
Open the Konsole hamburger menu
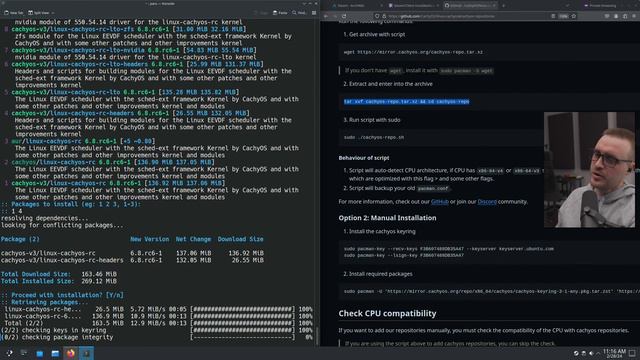(x=314, y=13)
